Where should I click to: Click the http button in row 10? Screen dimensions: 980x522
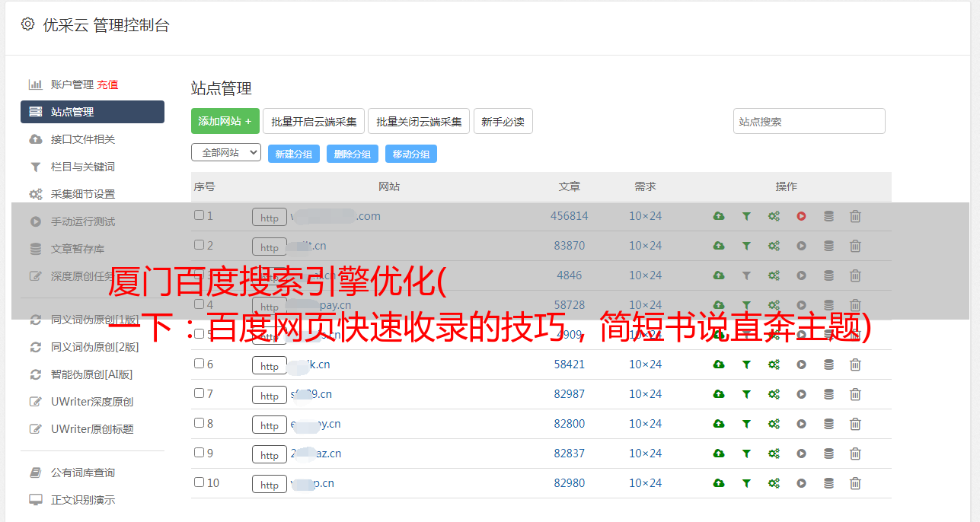[x=270, y=484]
